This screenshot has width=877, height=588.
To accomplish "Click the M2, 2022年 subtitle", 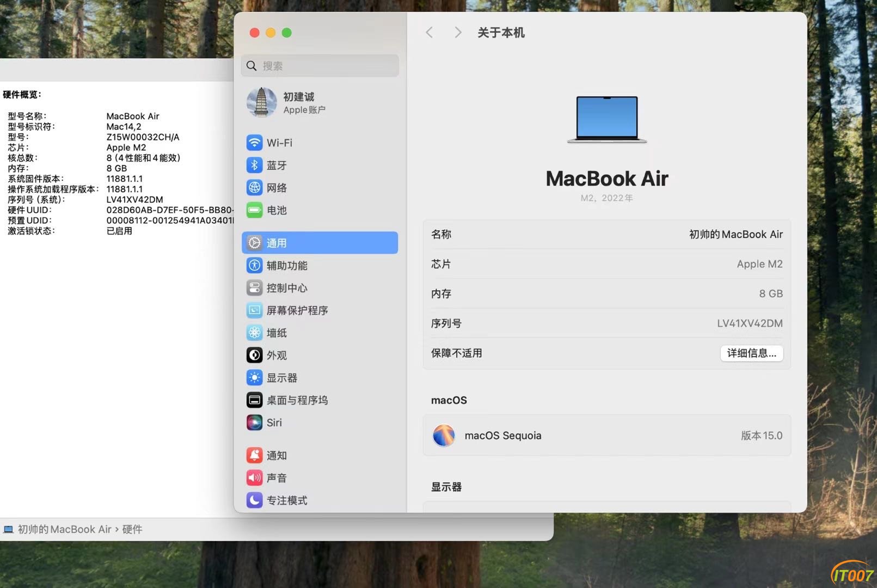I will click(x=607, y=198).
